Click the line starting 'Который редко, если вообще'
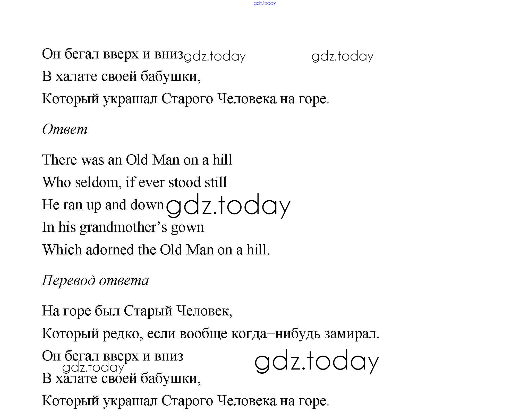 [210, 334]
